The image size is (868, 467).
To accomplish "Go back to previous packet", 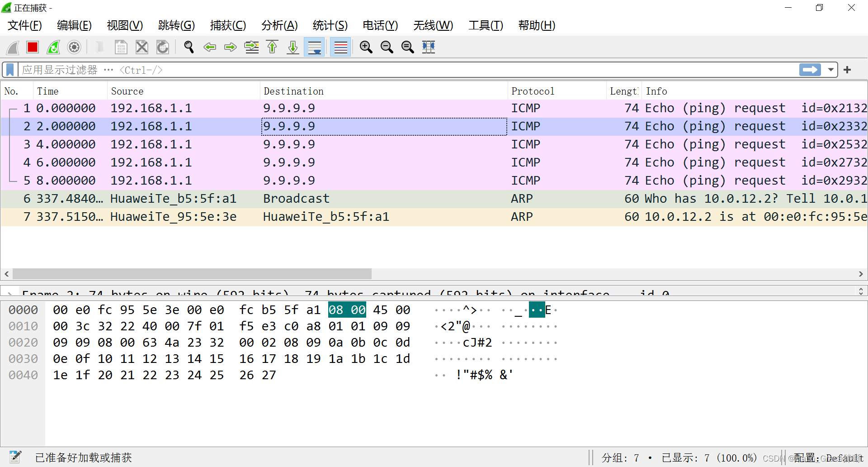I will [210, 47].
